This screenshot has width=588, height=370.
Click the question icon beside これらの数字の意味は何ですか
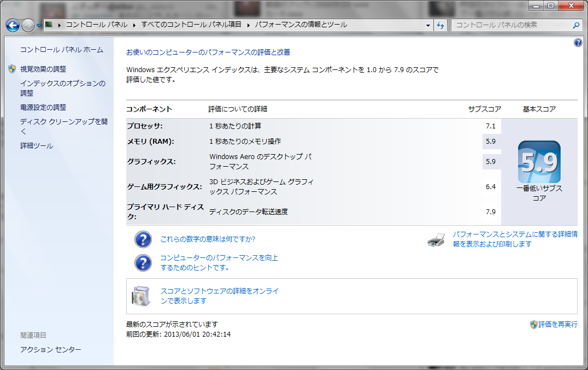pos(143,239)
